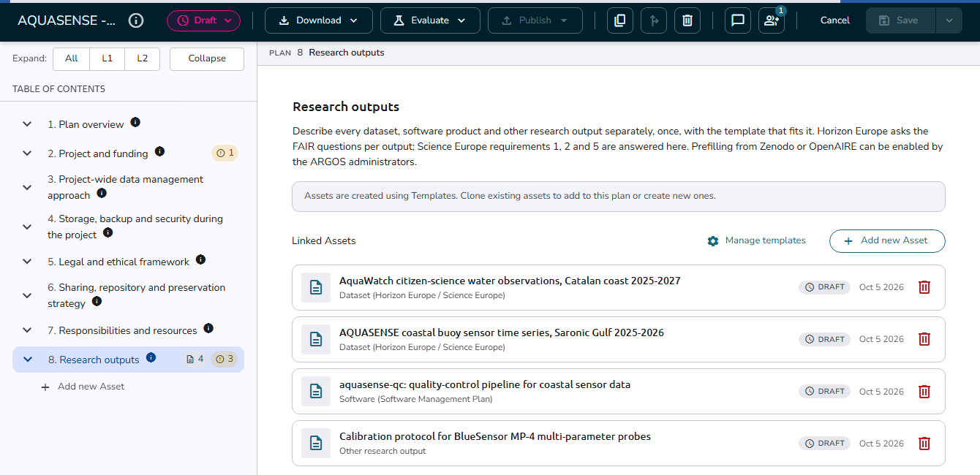Screen dimensions: 980x475
Task: Open the Save options arrow
Action: pos(949,20)
